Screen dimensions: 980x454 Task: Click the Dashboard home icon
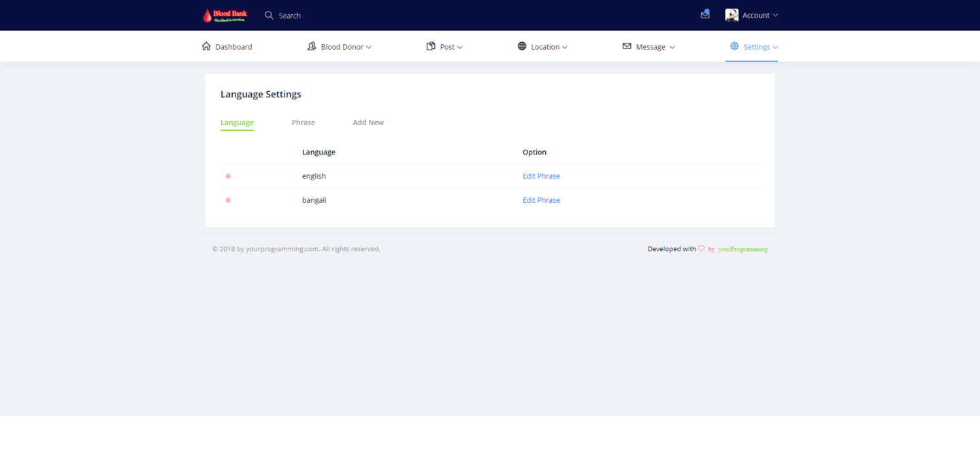[x=206, y=46]
